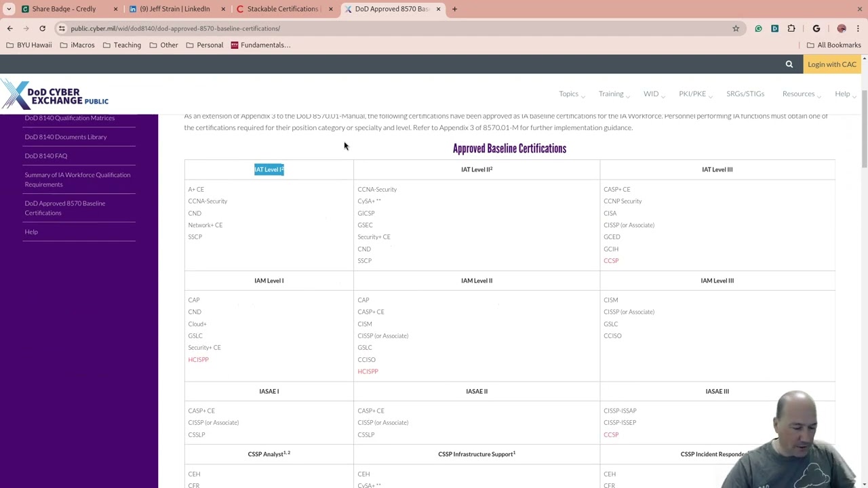Expand the SRGs/STIGs navigation menu
The image size is (868, 488).
[x=745, y=94]
